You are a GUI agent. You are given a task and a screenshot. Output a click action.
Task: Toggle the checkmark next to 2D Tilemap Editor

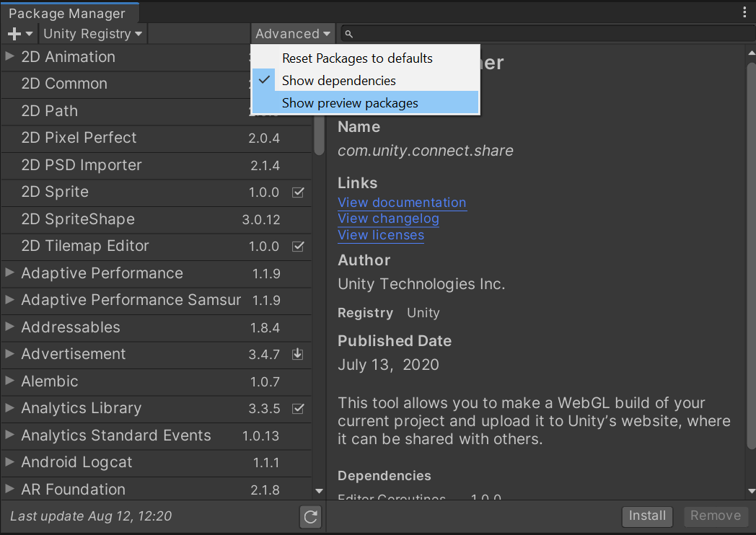pyautogui.click(x=298, y=247)
